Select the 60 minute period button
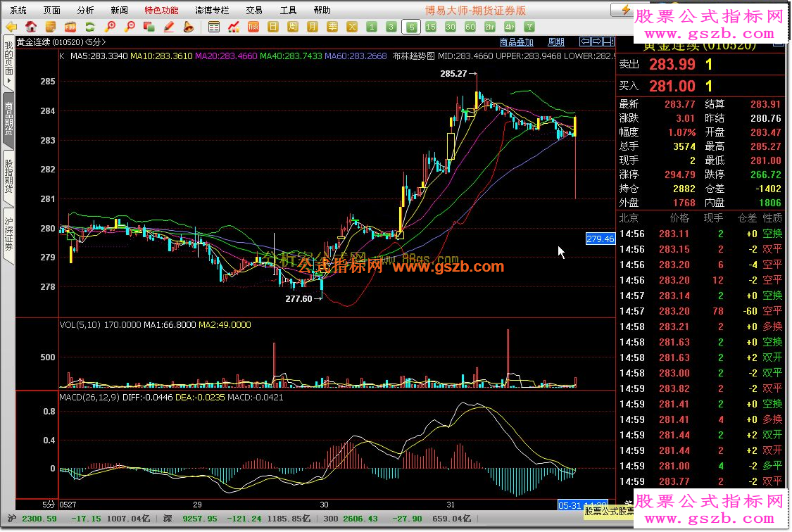Image resolution: width=792 pixels, height=532 pixels. click(x=470, y=27)
